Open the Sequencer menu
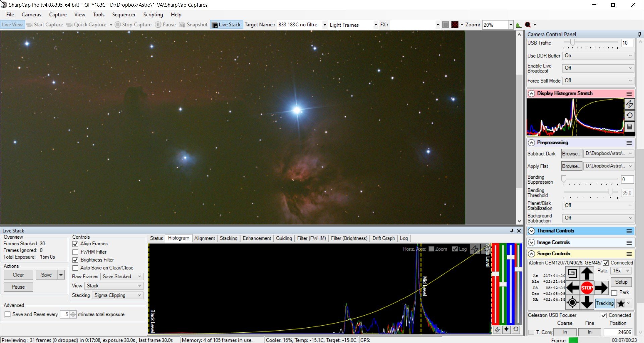 pyautogui.click(x=124, y=15)
